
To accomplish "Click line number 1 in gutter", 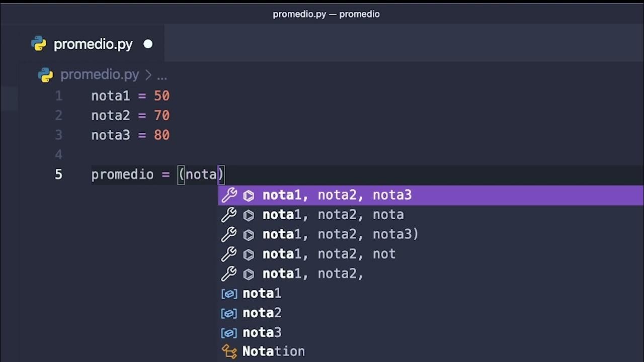I will 59,96.
